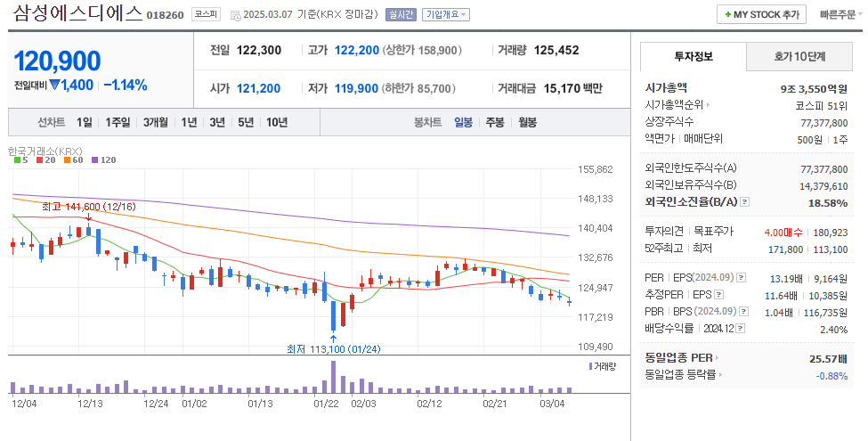This screenshot has width=868, height=441.
Task: Click the 거래대금 value 15,170 백만
Action: (573, 88)
